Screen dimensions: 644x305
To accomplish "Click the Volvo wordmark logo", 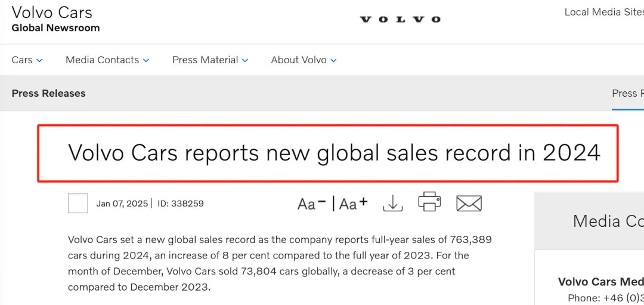I will 400,19.
